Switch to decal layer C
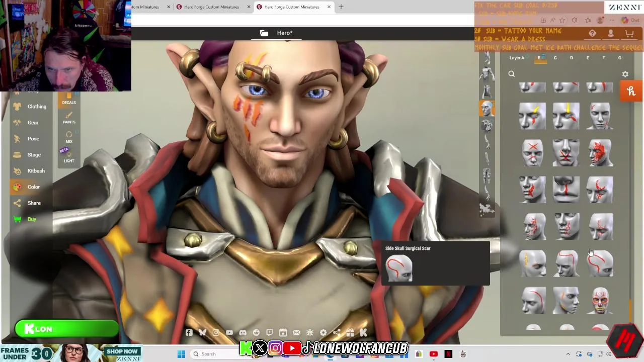 coord(555,58)
